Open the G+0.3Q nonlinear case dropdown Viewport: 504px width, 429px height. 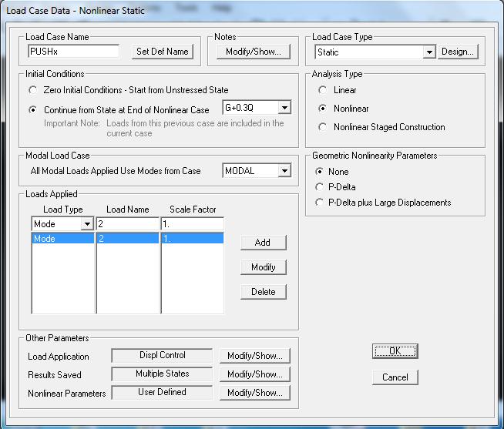pyautogui.click(x=284, y=108)
